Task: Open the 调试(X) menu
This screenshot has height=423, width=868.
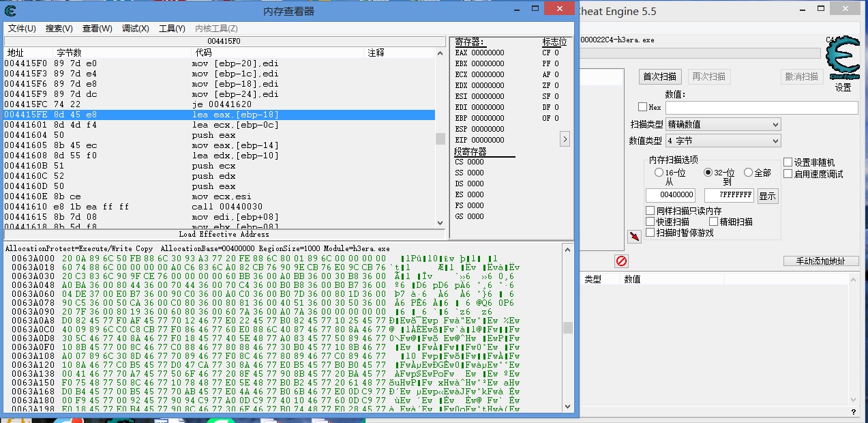Action: (136, 29)
